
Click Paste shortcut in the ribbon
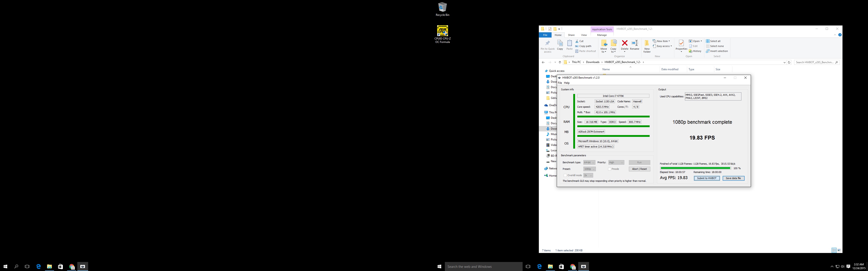click(585, 51)
